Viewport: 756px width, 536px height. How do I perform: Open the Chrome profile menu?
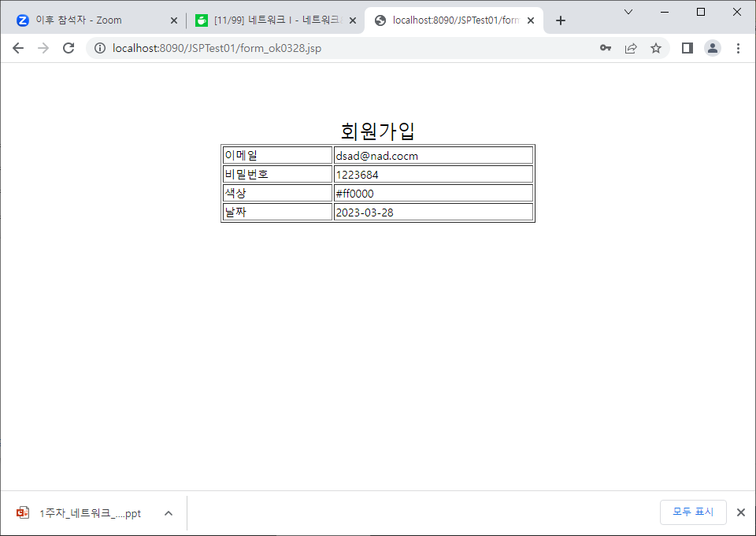(713, 48)
